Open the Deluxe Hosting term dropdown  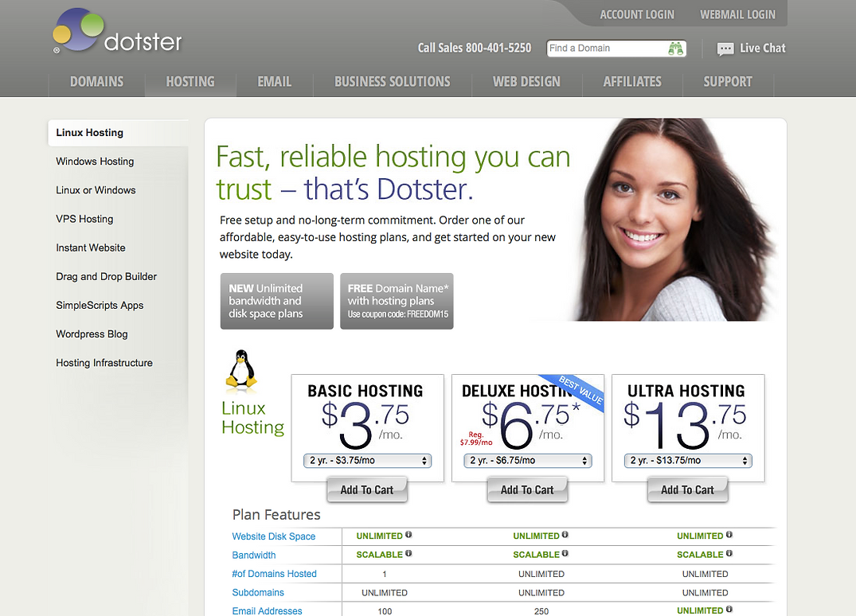(x=527, y=461)
